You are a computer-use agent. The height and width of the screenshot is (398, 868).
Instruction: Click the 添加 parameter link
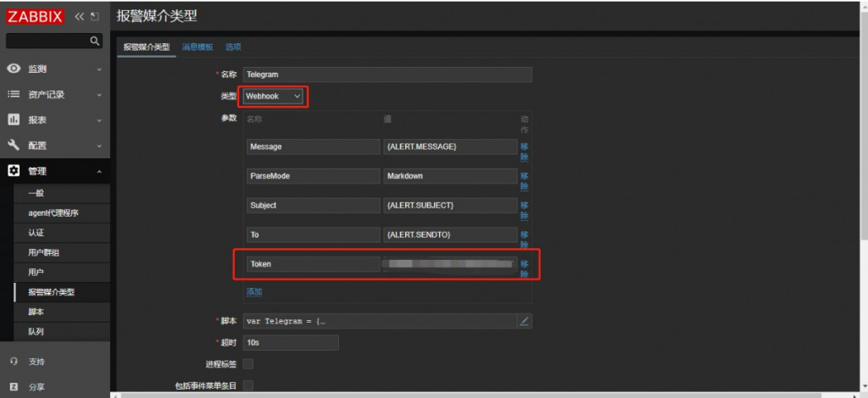(x=254, y=291)
